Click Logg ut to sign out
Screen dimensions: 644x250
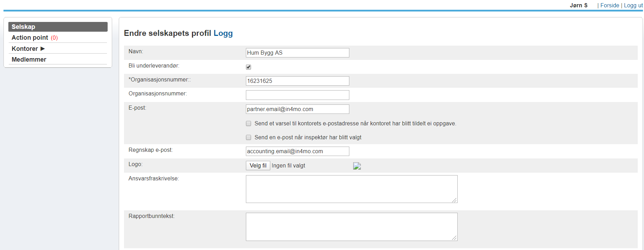pyautogui.click(x=633, y=5)
